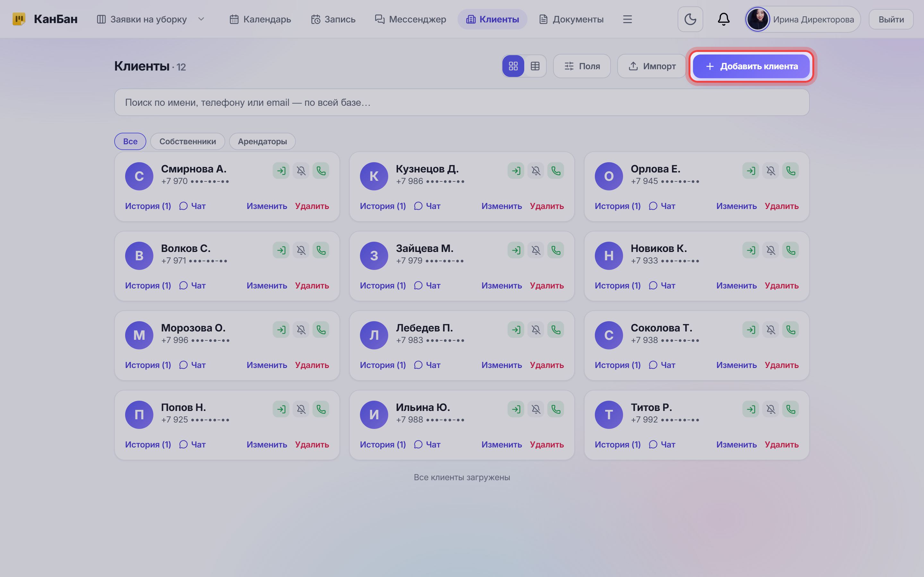Click phone icon on Зайцева М. card
This screenshot has width=924, height=577.
pyautogui.click(x=556, y=250)
